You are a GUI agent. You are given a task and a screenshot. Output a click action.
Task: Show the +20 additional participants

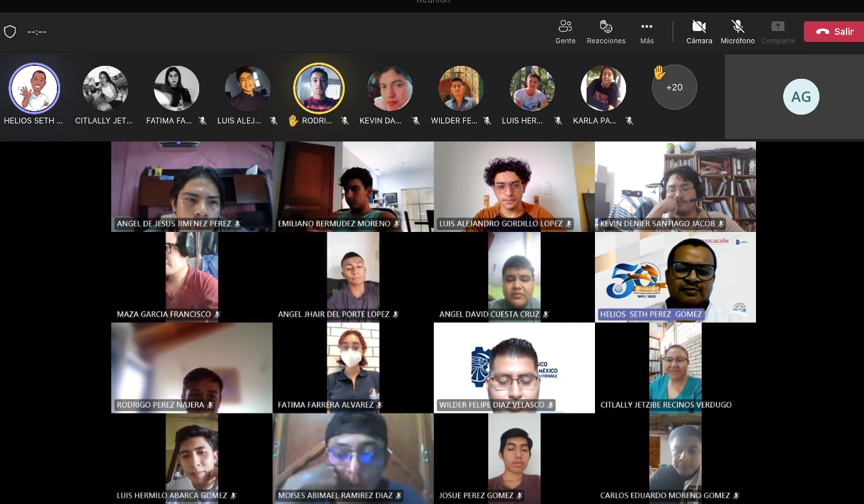tap(675, 87)
